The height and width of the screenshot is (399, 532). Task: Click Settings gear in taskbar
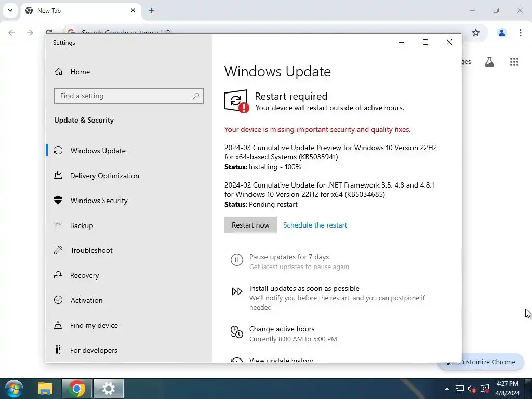109,389
